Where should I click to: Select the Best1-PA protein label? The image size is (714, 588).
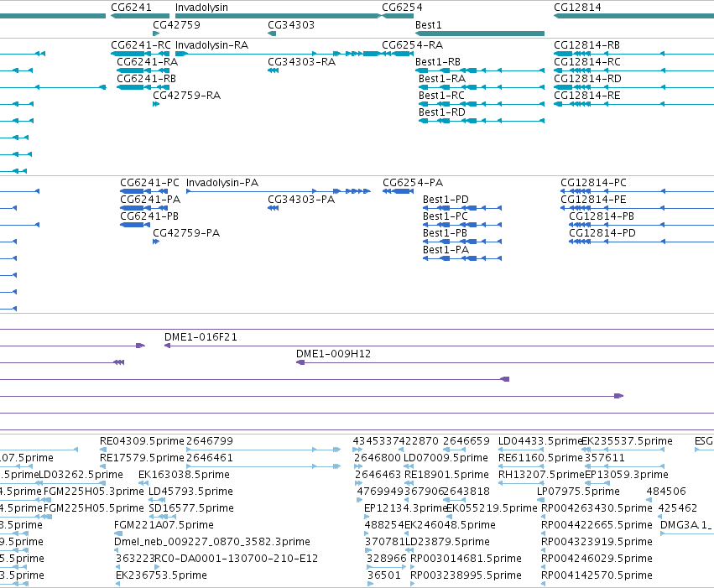pyautogui.click(x=446, y=250)
